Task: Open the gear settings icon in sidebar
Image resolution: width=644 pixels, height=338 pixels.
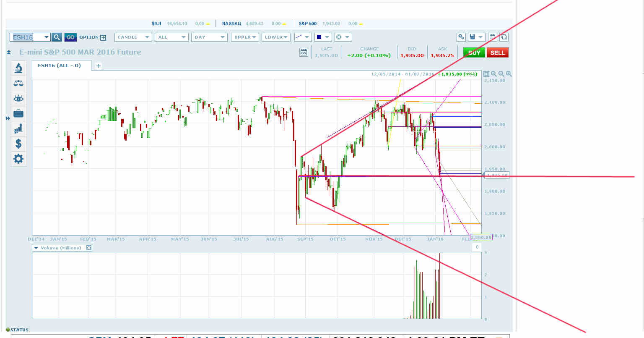Action: (18, 159)
